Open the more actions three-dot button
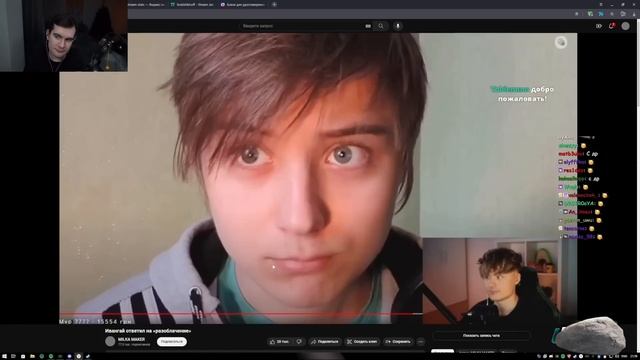This screenshot has width=640, height=360. [420, 342]
